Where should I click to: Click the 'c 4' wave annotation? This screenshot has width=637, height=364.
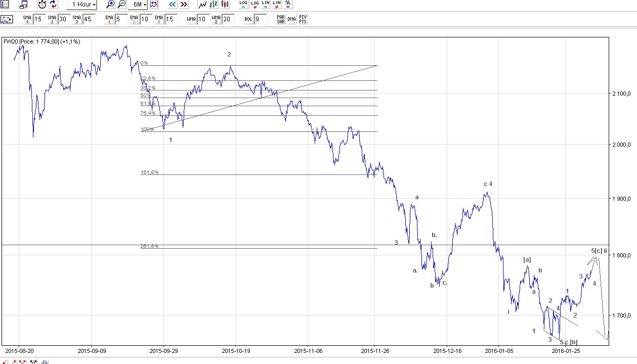488,184
